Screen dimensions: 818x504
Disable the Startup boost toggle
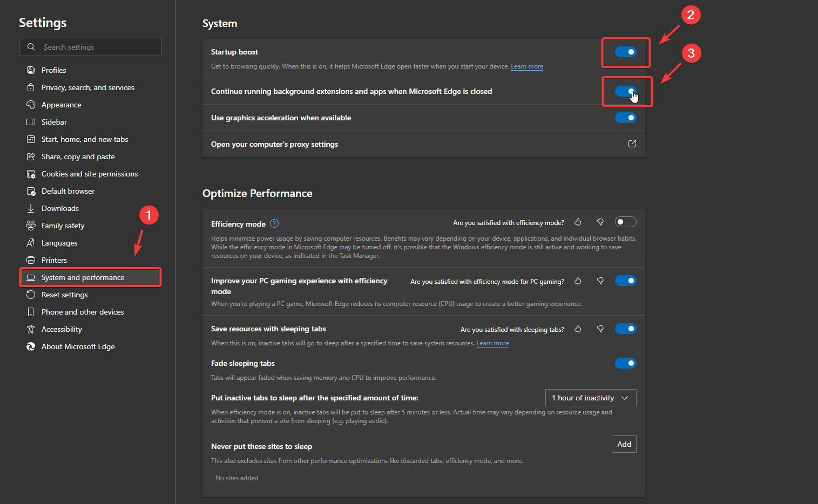pyautogui.click(x=625, y=52)
